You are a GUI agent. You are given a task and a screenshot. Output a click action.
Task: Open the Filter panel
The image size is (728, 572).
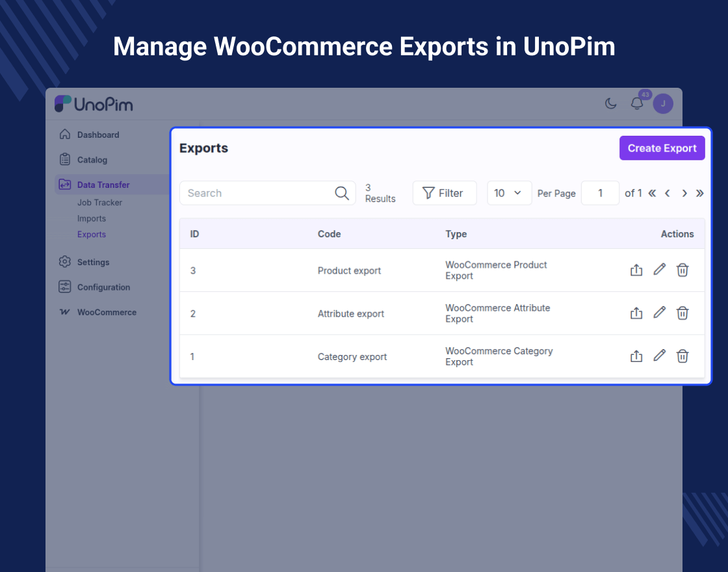coord(445,193)
